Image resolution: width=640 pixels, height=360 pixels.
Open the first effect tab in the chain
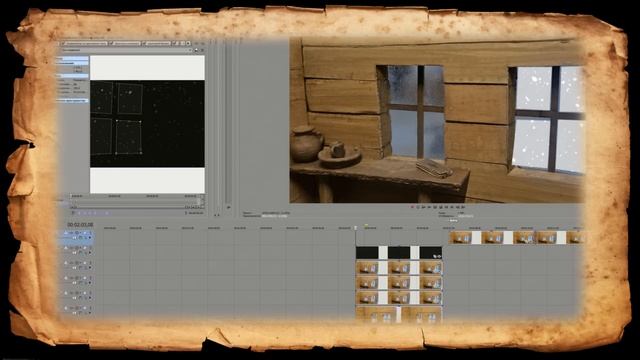(86, 43)
